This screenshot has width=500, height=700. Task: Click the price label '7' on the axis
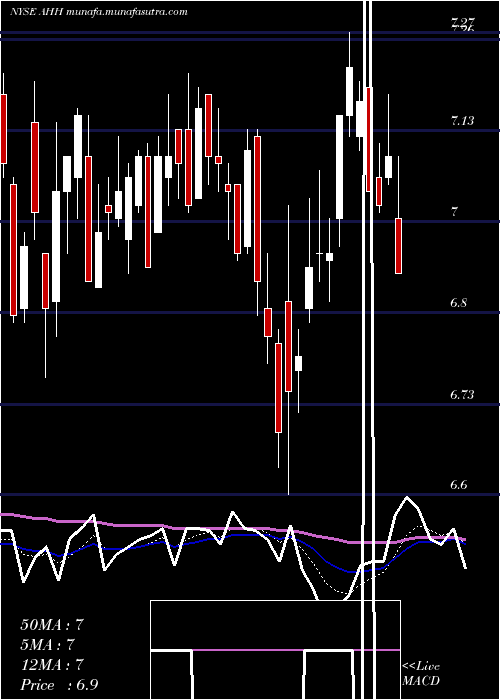[x=454, y=212]
